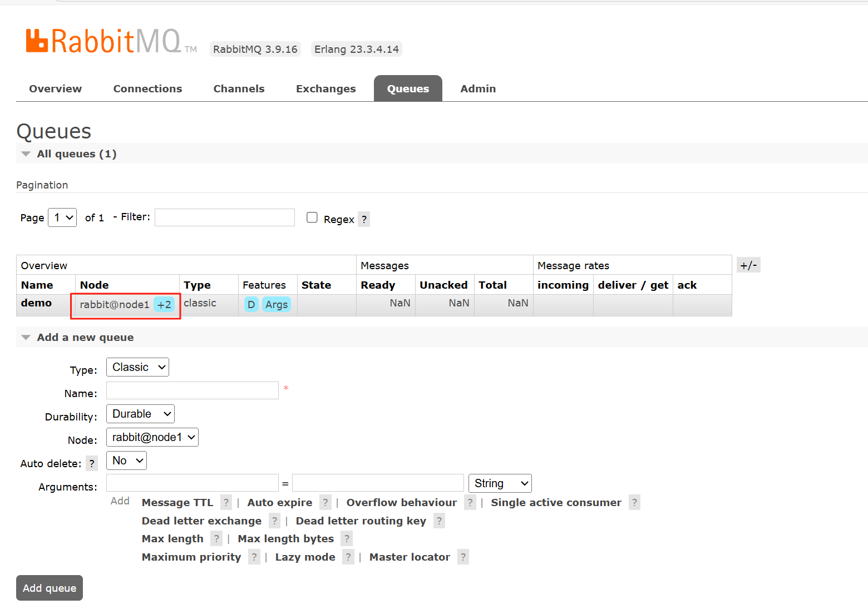Show help for Max length
Screen dimensions: 868x609
point(216,538)
